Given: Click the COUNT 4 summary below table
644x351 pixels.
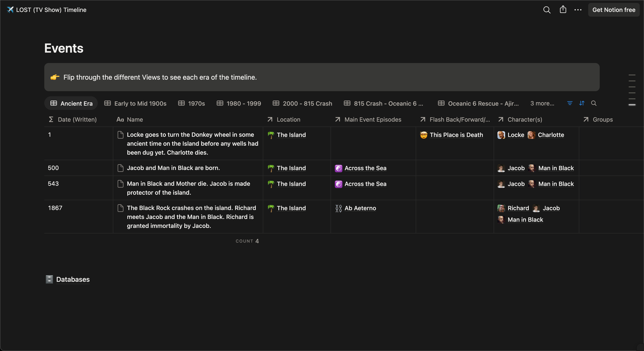Looking at the screenshot, I should coord(247,241).
